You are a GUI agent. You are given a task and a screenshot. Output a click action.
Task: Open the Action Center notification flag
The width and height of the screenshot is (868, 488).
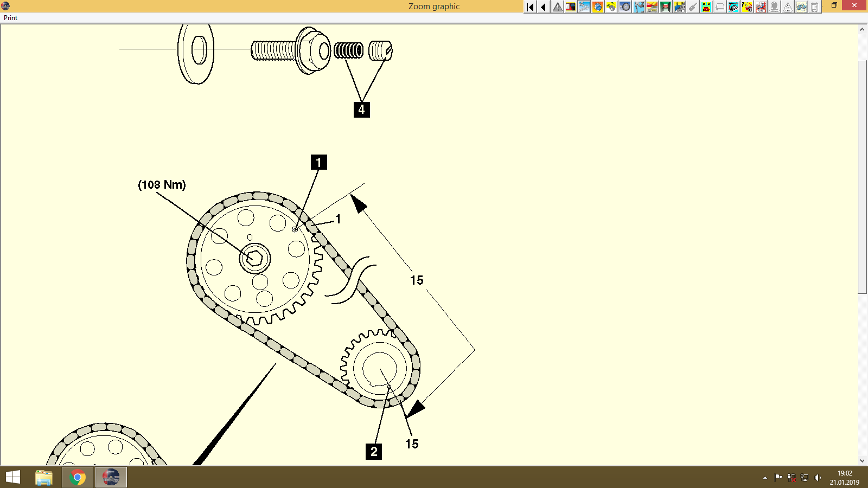tap(777, 478)
